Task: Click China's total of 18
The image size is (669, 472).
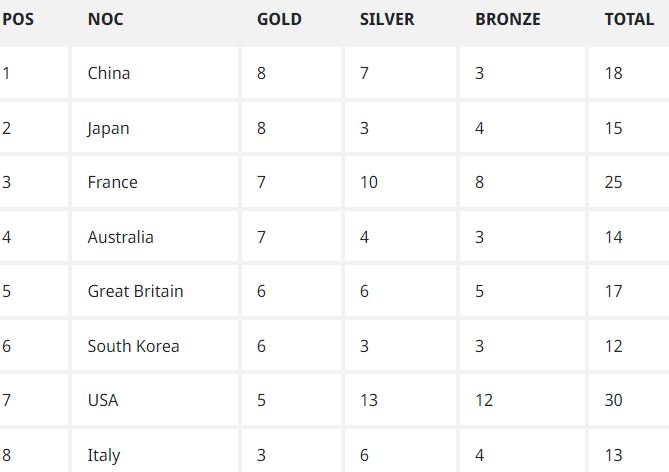Action: (x=613, y=73)
